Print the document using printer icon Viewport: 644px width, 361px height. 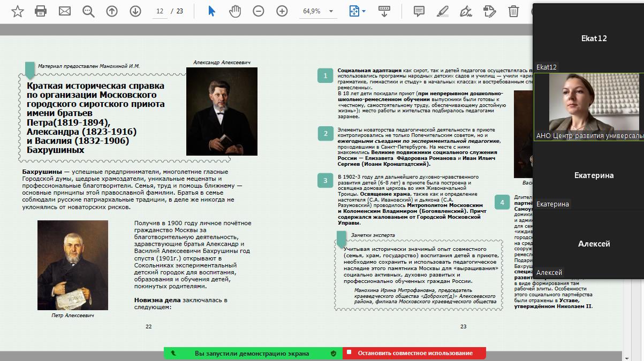pos(41,11)
